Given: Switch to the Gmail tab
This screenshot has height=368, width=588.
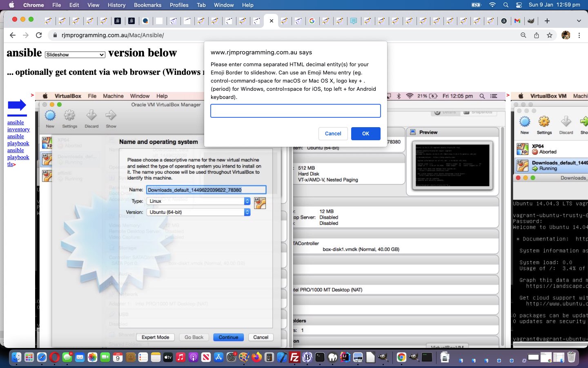Looking at the screenshot, I should click(517, 21).
